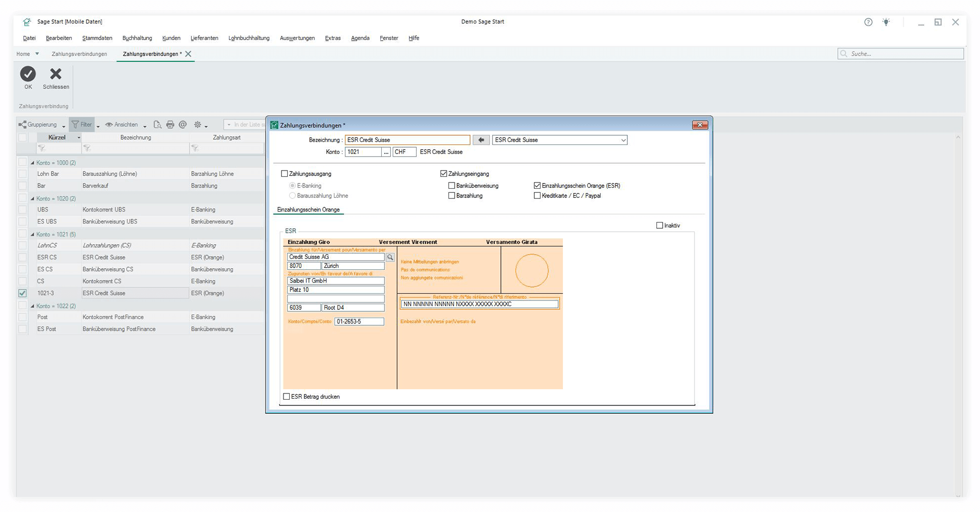The height and width of the screenshot is (512, 980).
Task: Uncheck the Zahlungseingang checkbox
Action: [444, 174]
